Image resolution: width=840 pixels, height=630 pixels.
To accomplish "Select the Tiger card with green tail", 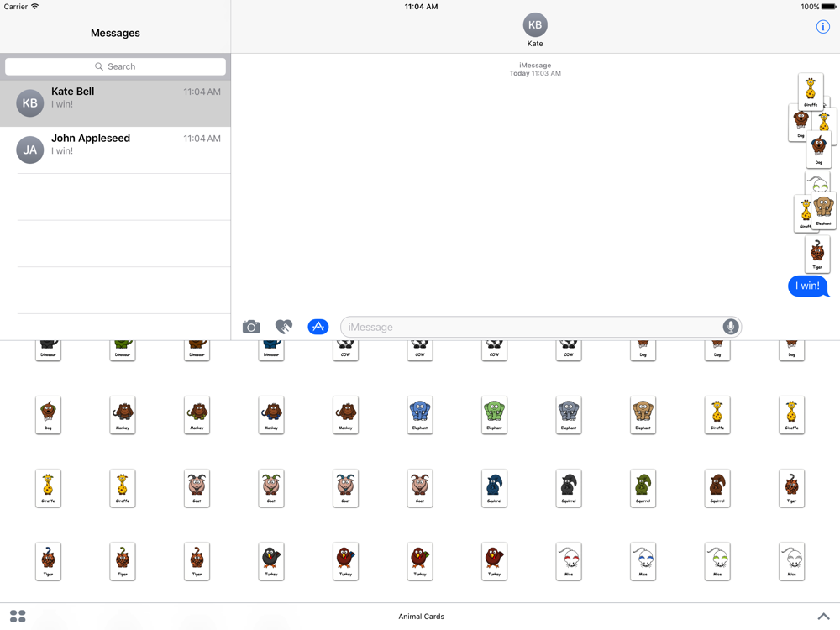I will tap(123, 561).
